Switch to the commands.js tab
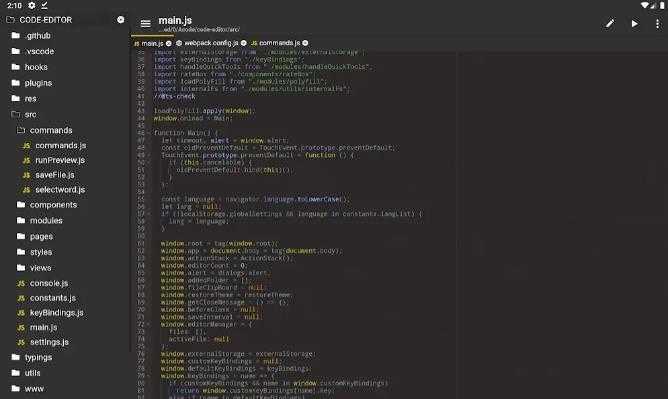668x399 pixels. 279,43
